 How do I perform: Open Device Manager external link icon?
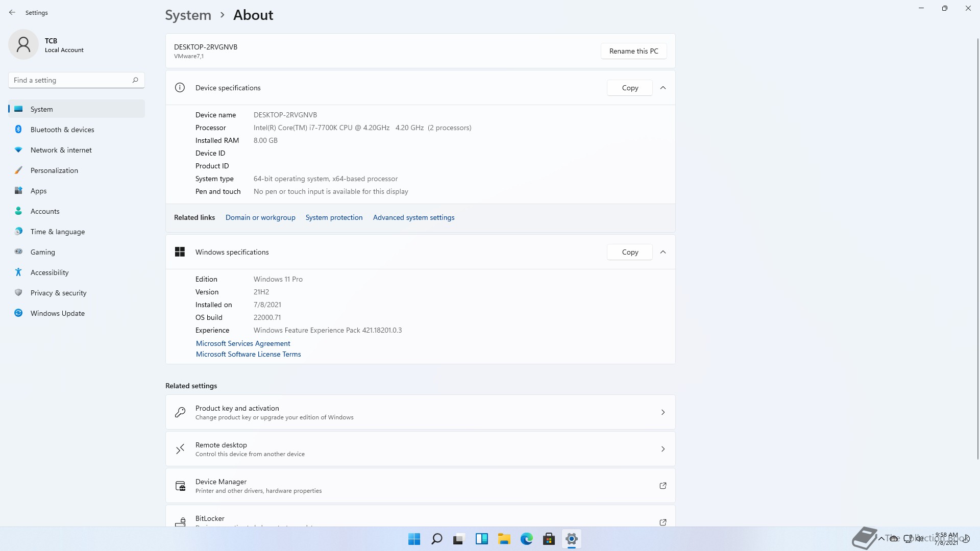[663, 486]
